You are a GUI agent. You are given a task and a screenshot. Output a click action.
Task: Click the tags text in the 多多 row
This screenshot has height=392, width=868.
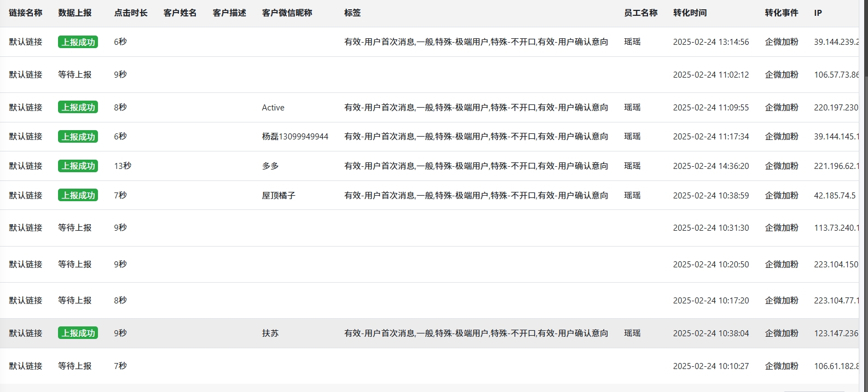coord(476,166)
